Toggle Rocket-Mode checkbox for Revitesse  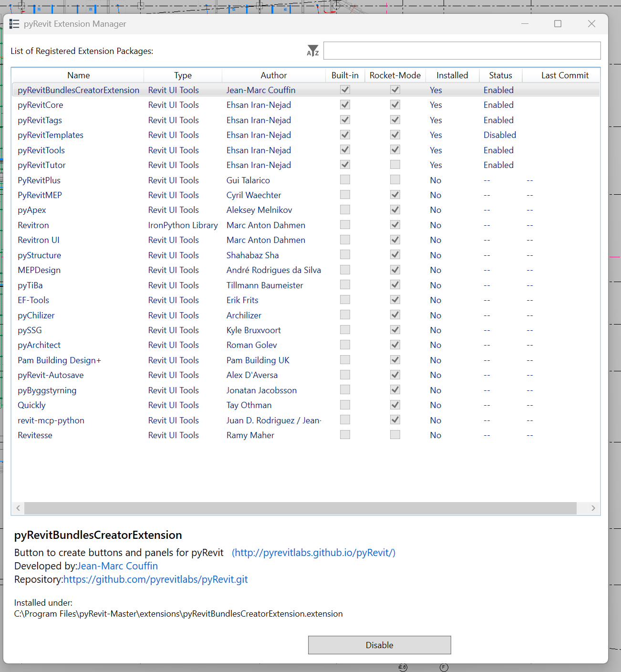[395, 435]
